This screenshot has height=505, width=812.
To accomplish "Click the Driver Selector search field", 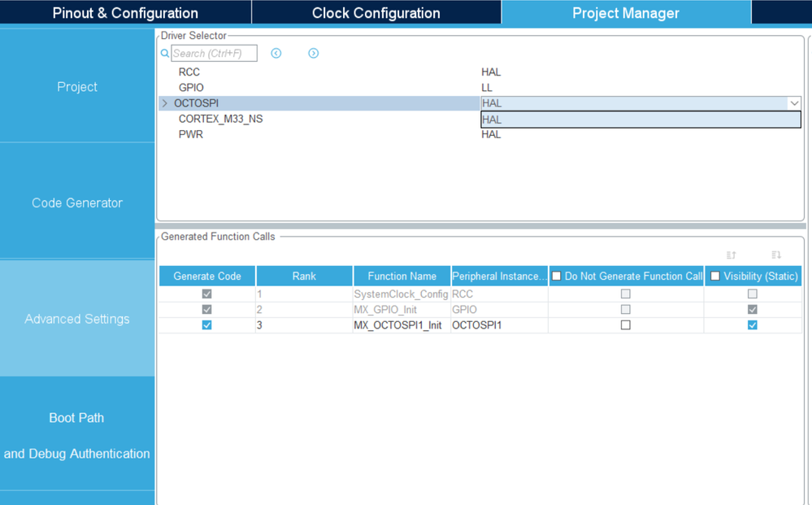I will [x=214, y=54].
